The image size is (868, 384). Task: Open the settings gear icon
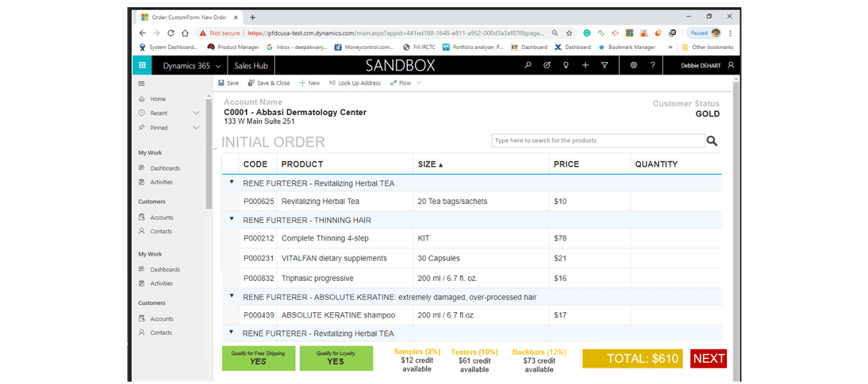coord(634,65)
